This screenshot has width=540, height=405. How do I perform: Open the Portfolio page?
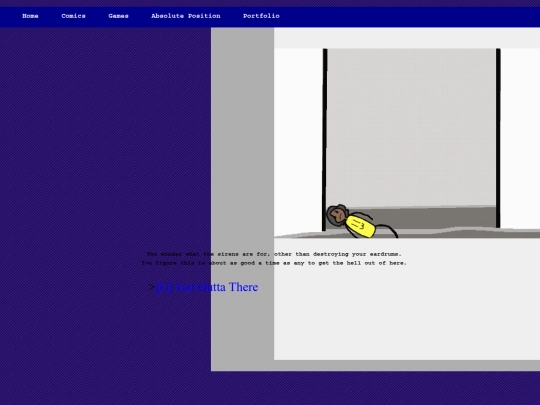click(x=261, y=16)
